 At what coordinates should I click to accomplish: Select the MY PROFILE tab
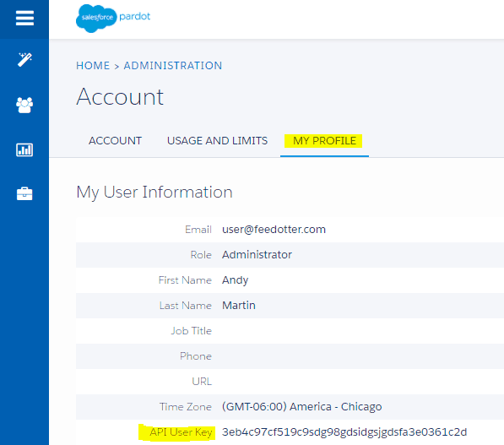[324, 141]
